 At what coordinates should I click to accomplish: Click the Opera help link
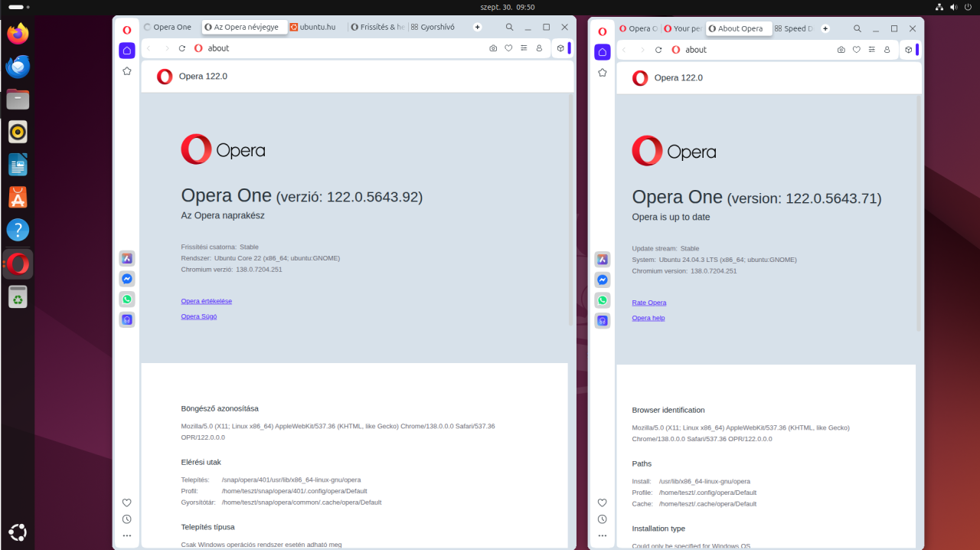tap(648, 318)
